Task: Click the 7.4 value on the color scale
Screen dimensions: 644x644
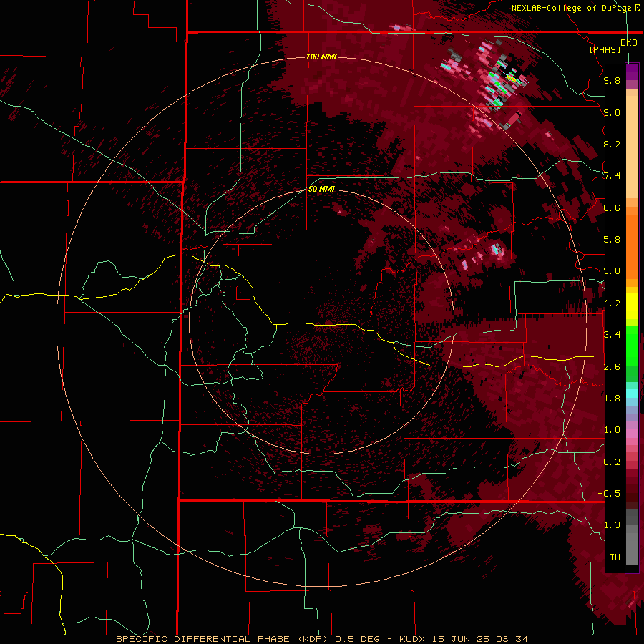Action: [x=612, y=176]
